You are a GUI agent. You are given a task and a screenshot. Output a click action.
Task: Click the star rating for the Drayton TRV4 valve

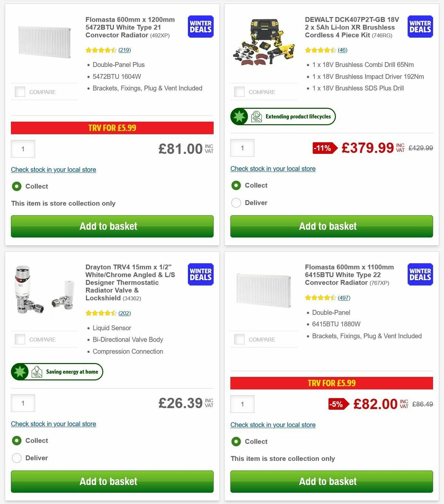click(x=101, y=313)
